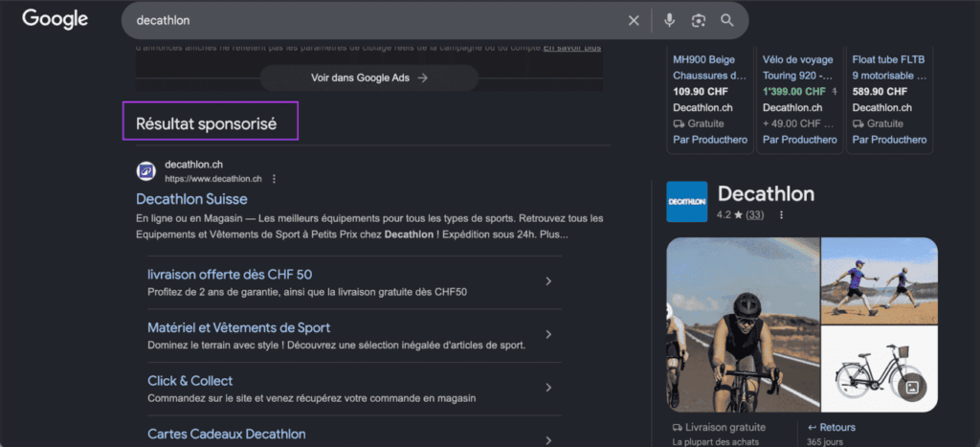980x447 pixels.
Task: Open the Nordic walkers photo
Action: pyautogui.click(x=880, y=280)
